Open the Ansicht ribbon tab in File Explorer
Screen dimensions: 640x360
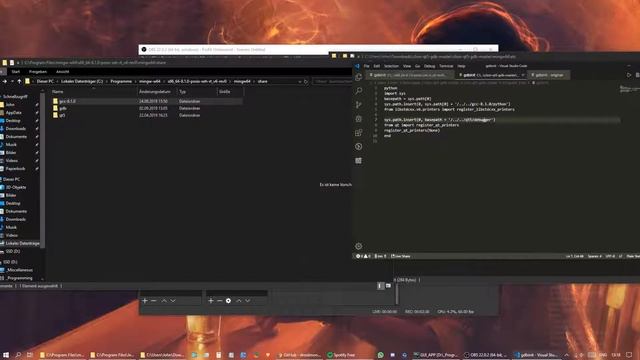(62, 72)
